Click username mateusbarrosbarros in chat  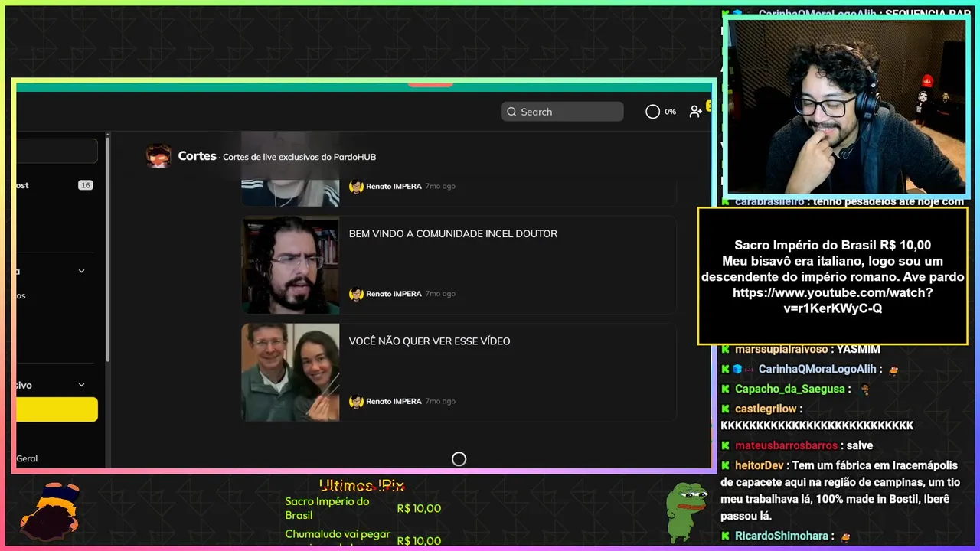tap(786, 445)
